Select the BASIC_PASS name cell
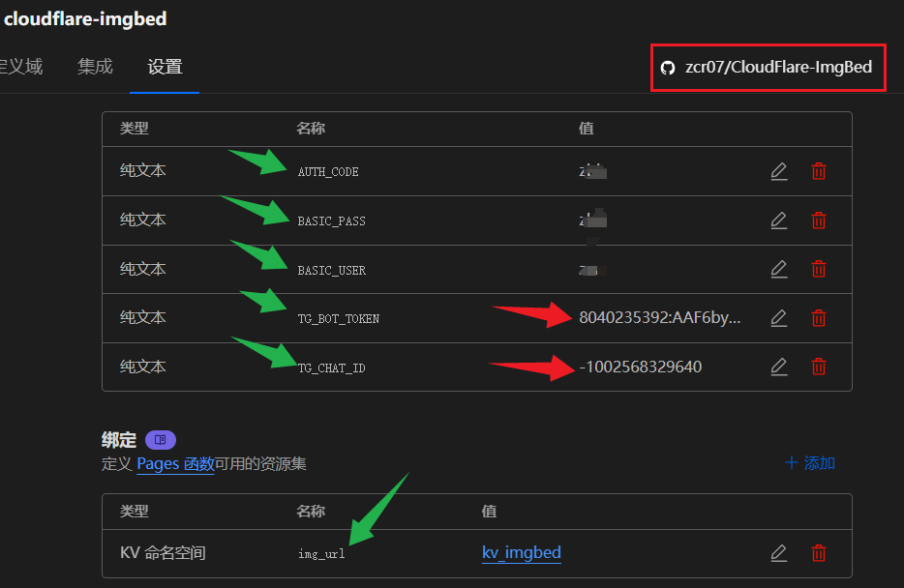This screenshot has width=904, height=588. (x=332, y=221)
